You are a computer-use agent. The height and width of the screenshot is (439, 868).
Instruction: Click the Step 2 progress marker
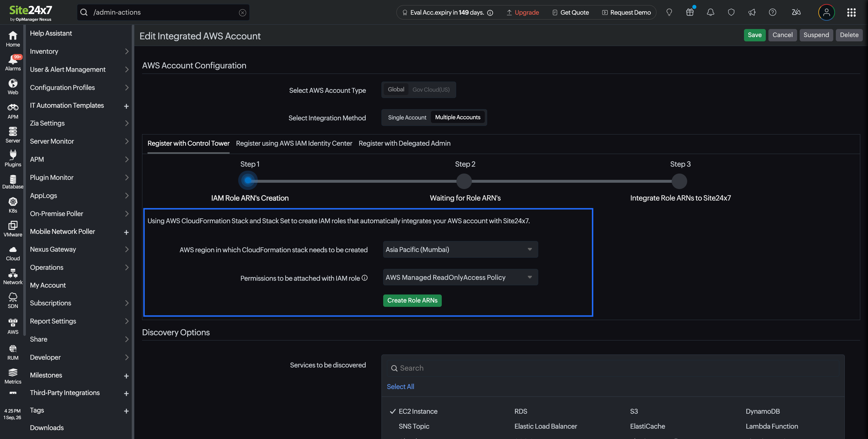[x=464, y=181]
